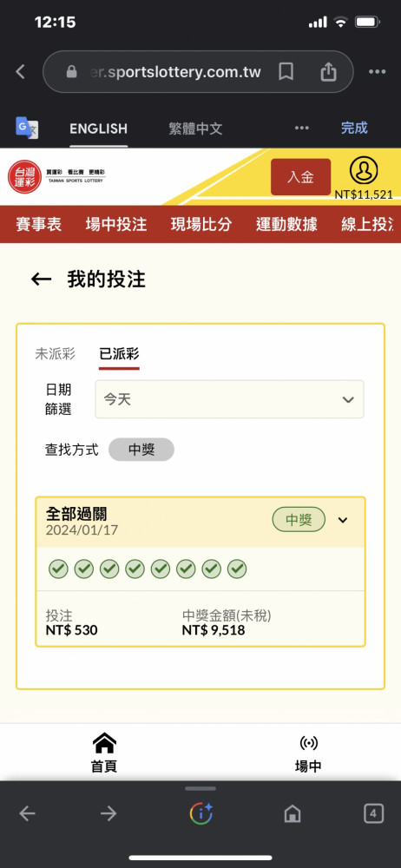Tap the user account profile icon
The image size is (401, 868).
click(x=364, y=170)
